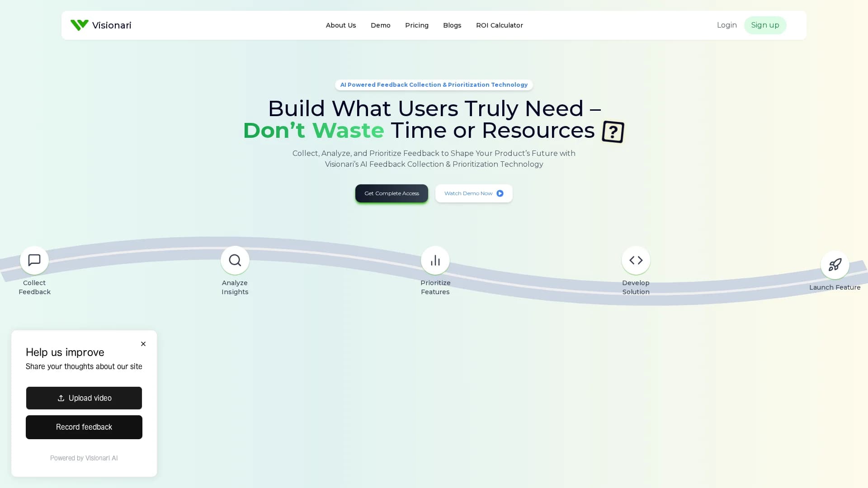This screenshot has height=488, width=868.
Task: Click the Analyze Insights label
Action: 235,287
